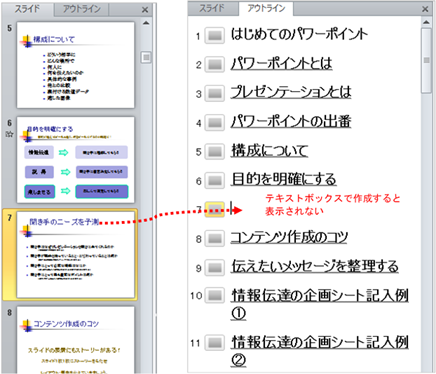
Task: Select slide 5 thumbnail 構成について
Action: point(76,65)
